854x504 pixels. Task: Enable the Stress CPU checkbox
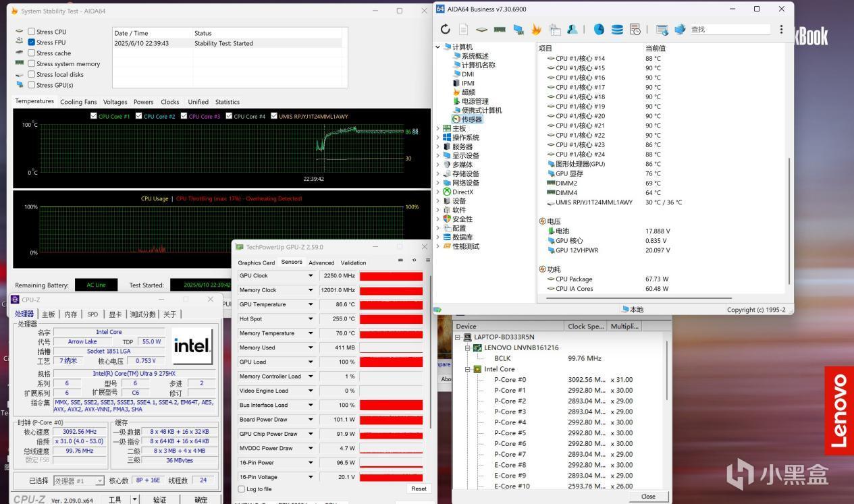pos(32,32)
